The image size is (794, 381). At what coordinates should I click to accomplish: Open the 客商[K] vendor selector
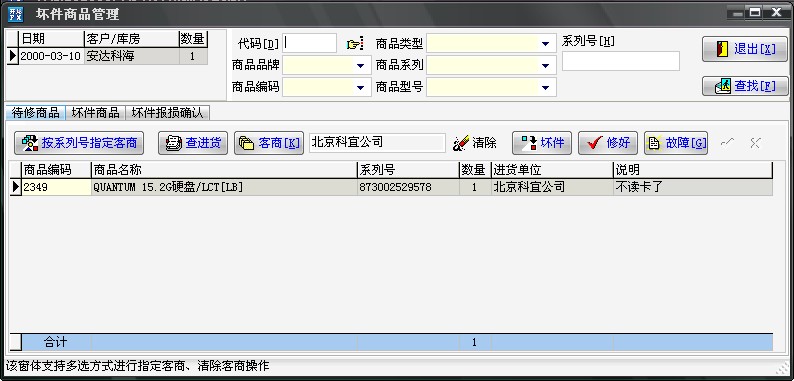click(x=269, y=143)
